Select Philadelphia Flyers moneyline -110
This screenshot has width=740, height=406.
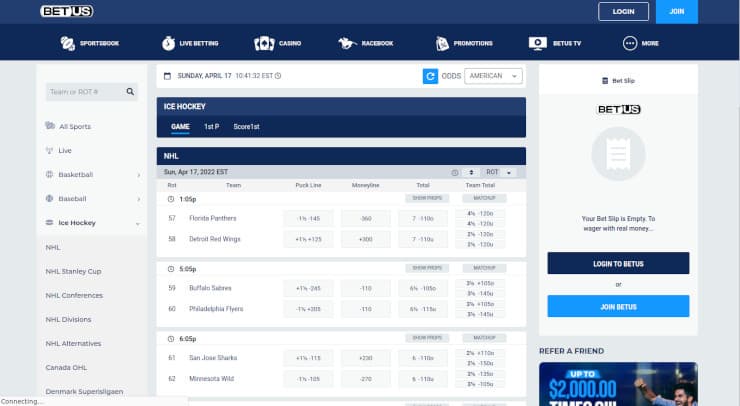[x=366, y=309]
